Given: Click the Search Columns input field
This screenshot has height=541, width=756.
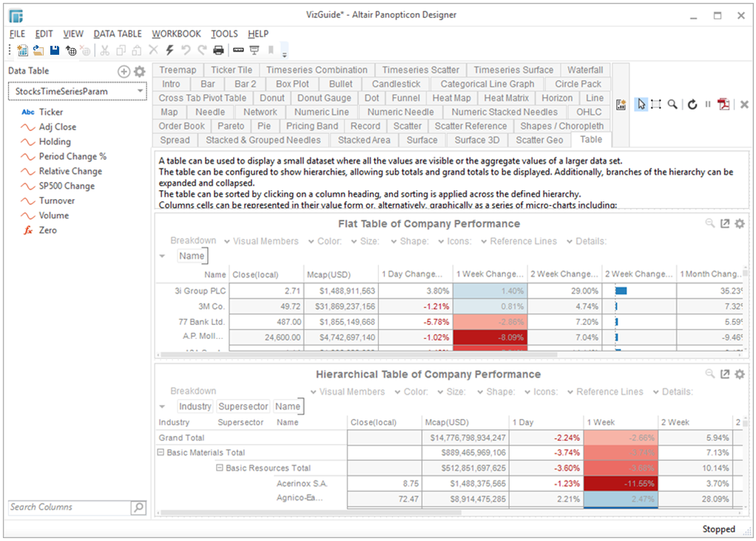Looking at the screenshot, I should point(69,508).
